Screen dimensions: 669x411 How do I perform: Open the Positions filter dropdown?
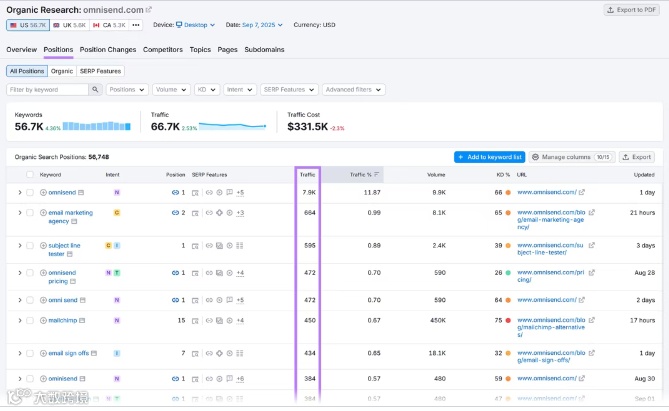[127, 90]
